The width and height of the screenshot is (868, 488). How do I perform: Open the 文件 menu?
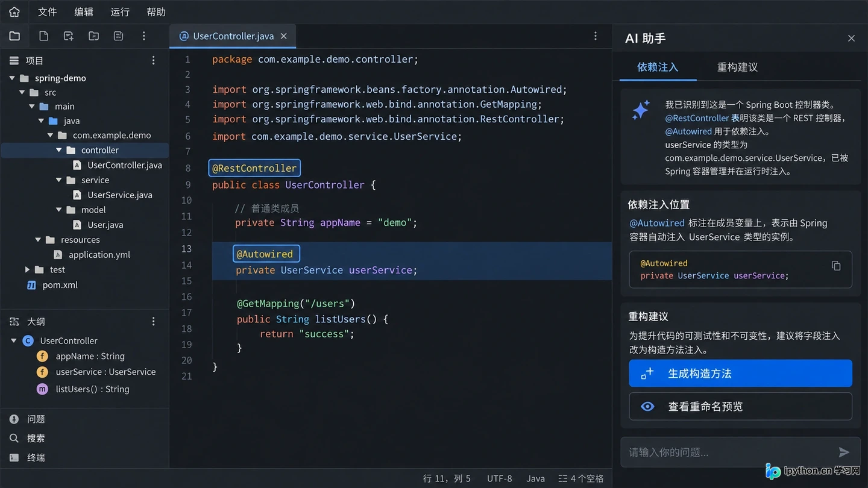(x=48, y=12)
